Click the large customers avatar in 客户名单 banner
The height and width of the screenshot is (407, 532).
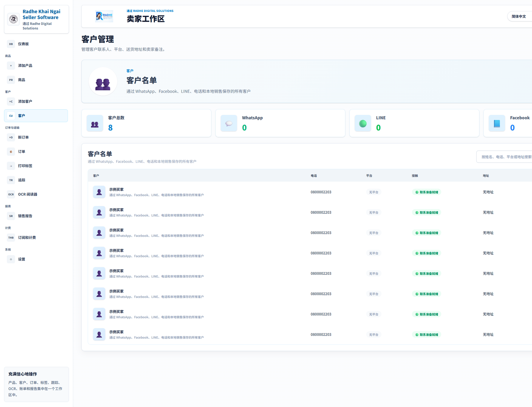pos(103,82)
